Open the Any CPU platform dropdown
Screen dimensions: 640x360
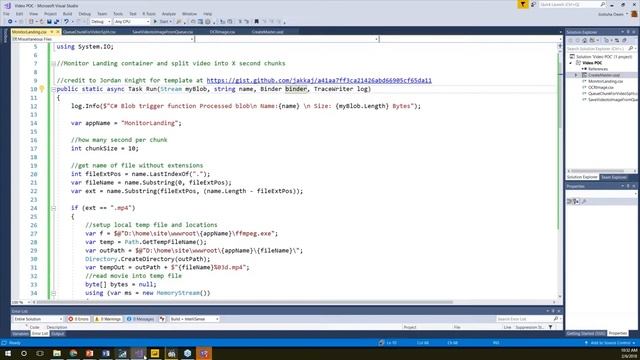pyautogui.click(x=132, y=22)
